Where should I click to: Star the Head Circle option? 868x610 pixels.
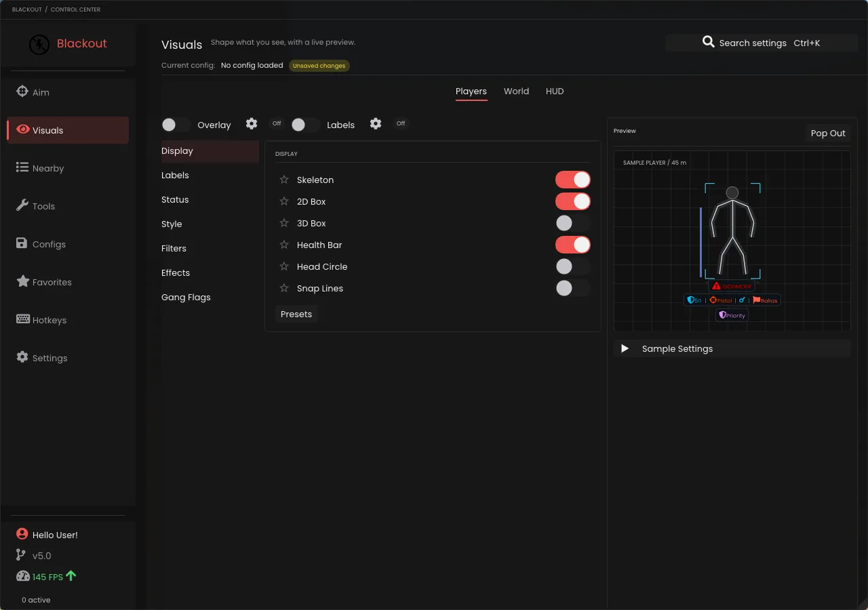(284, 266)
